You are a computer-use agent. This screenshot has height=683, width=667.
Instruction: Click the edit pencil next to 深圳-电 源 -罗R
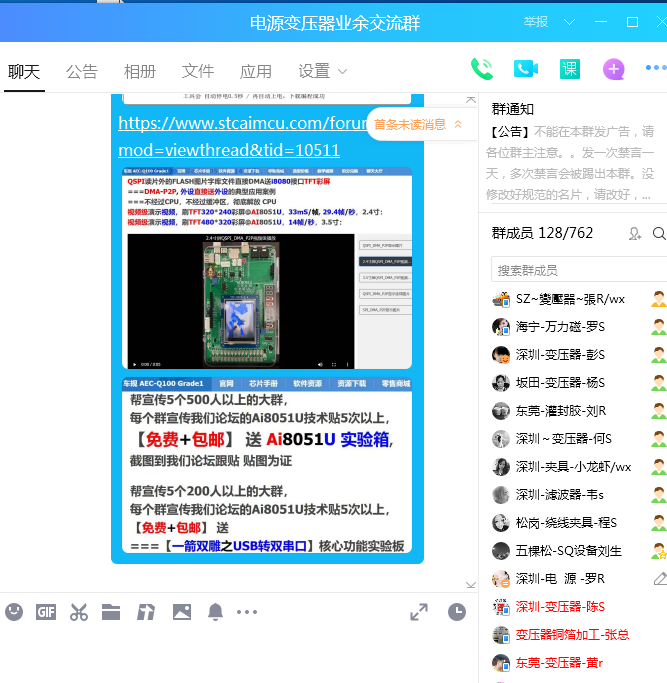(x=660, y=578)
